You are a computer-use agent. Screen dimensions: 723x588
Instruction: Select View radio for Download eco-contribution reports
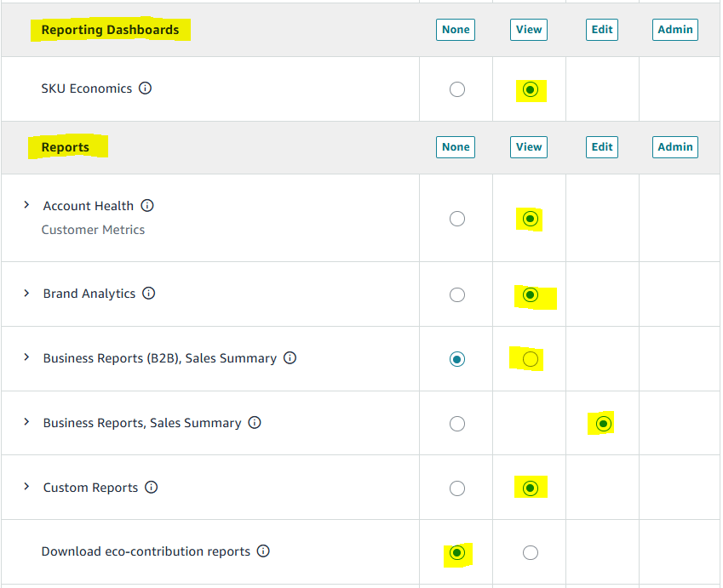[x=531, y=553]
